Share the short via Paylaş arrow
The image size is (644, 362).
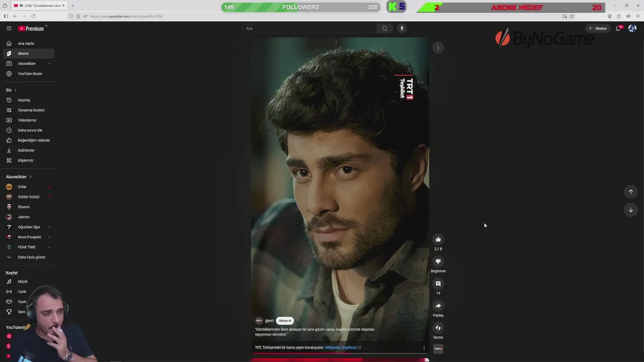click(x=438, y=306)
